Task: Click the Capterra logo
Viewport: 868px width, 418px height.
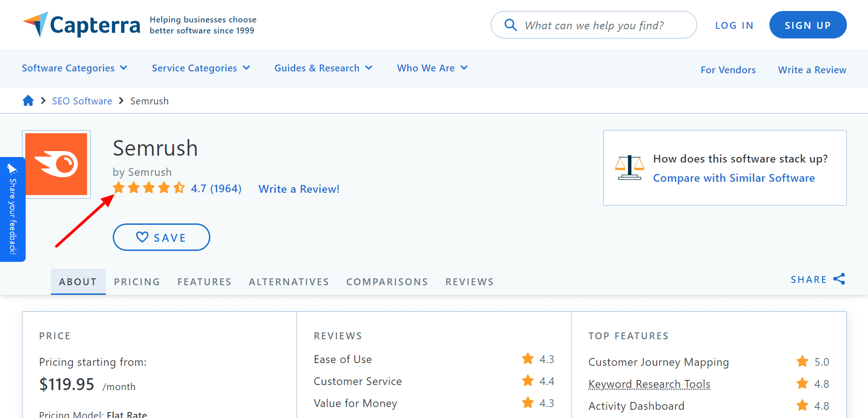Action: click(82, 25)
